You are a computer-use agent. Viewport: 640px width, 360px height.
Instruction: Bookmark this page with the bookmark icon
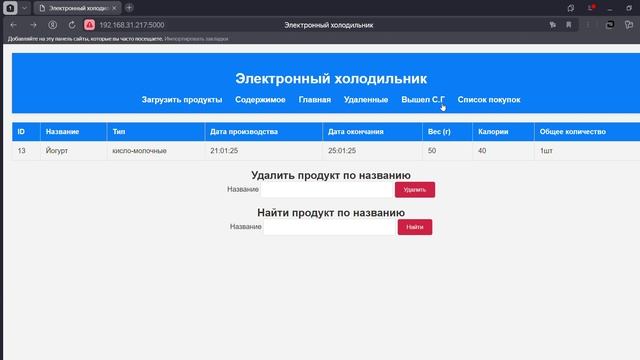569,25
